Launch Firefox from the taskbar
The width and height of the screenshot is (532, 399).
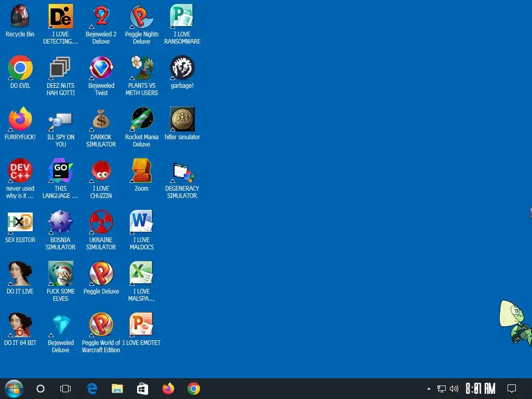[x=168, y=389]
